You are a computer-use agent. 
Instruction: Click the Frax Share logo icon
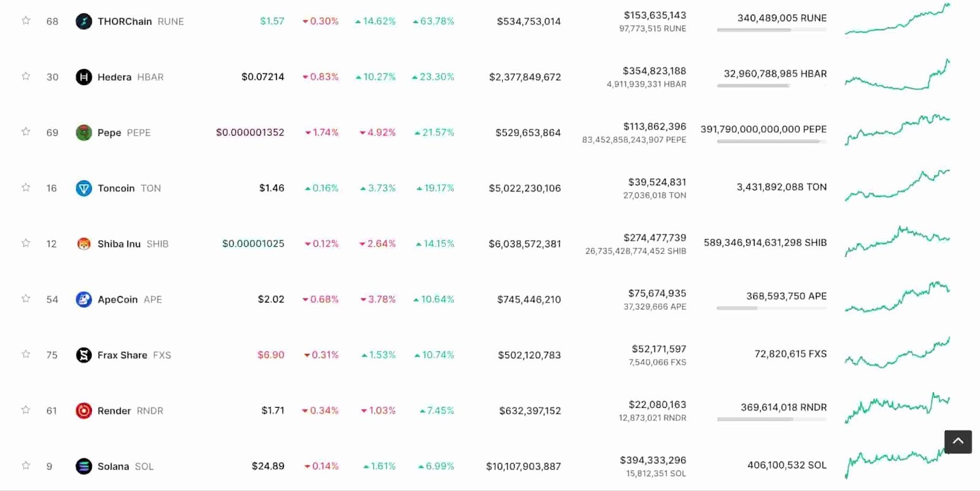tap(83, 355)
